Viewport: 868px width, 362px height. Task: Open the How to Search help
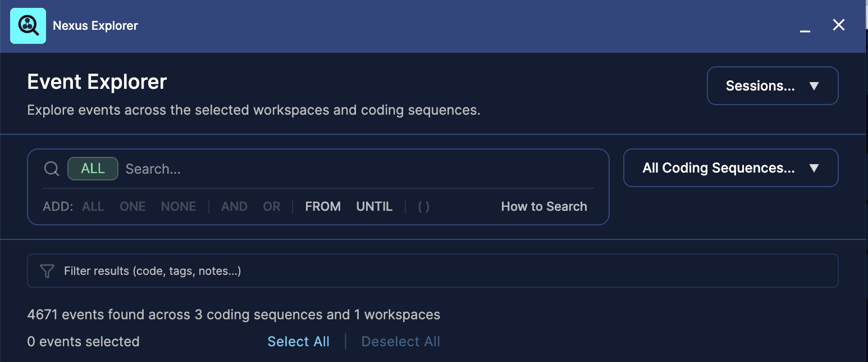pyautogui.click(x=544, y=206)
